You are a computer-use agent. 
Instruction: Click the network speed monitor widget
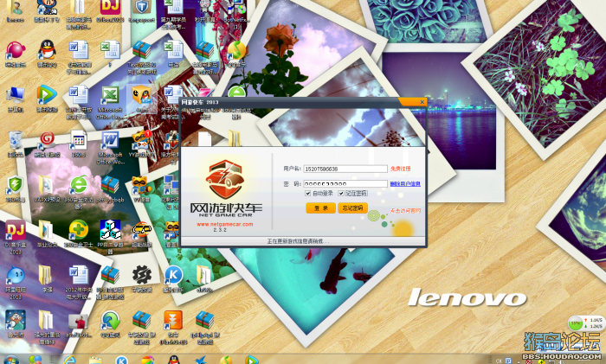[585, 323]
